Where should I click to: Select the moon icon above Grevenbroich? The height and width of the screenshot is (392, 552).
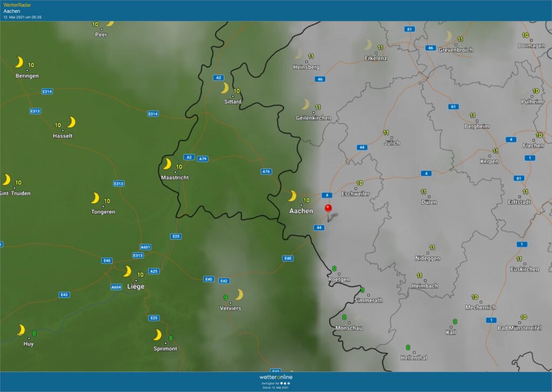pos(448,36)
